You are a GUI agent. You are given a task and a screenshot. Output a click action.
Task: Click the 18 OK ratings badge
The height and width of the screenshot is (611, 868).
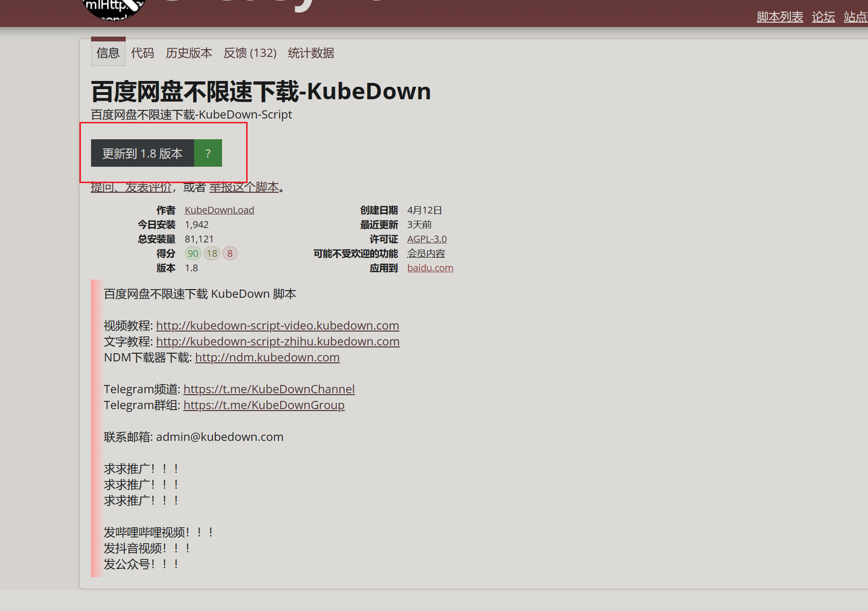212,253
